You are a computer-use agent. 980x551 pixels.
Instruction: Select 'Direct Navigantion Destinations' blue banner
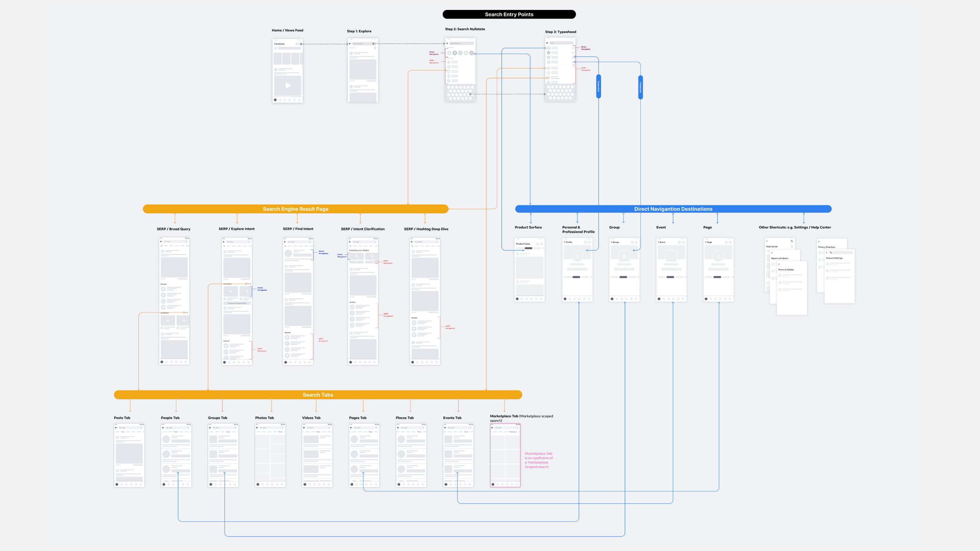click(x=673, y=209)
